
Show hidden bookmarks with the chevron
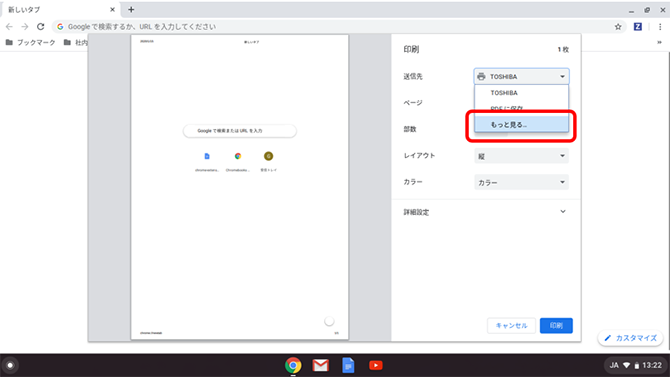tap(659, 42)
